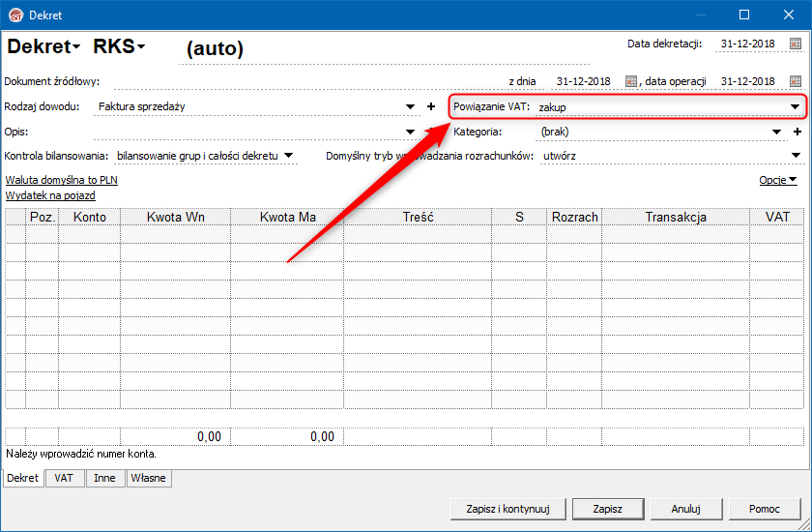This screenshot has width=812, height=532.
Task: Click Waluta domyślna to PLN link
Action: [x=62, y=180]
